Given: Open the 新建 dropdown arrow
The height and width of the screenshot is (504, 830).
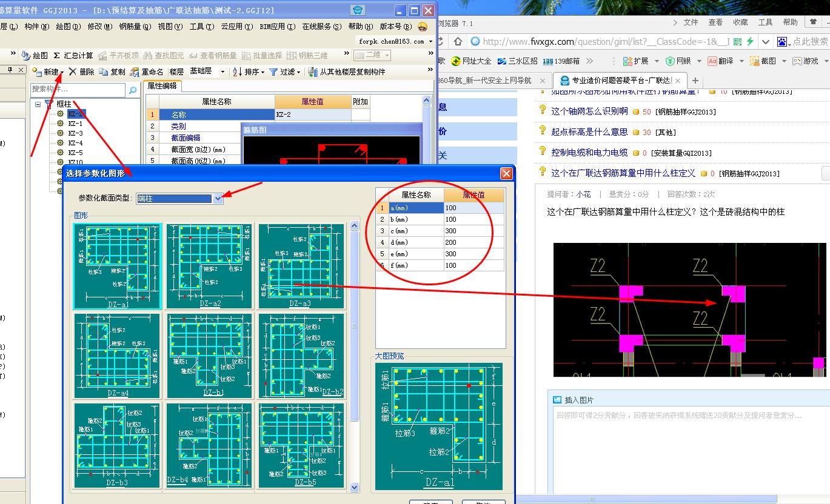Looking at the screenshot, I should click(x=62, y=72).
